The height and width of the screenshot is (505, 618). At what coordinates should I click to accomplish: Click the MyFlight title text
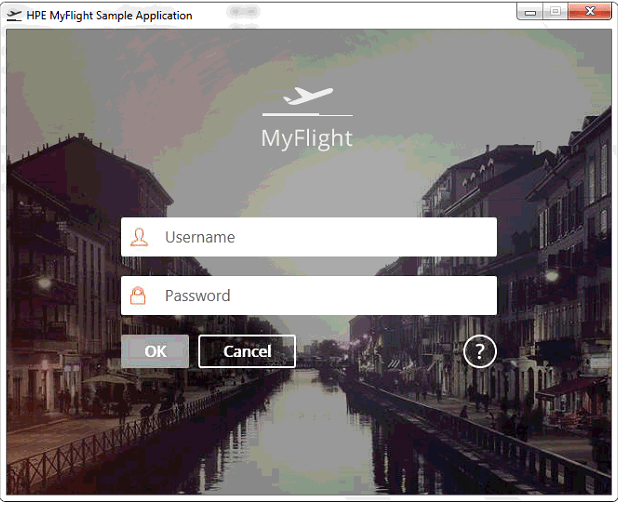pos(307,139)
